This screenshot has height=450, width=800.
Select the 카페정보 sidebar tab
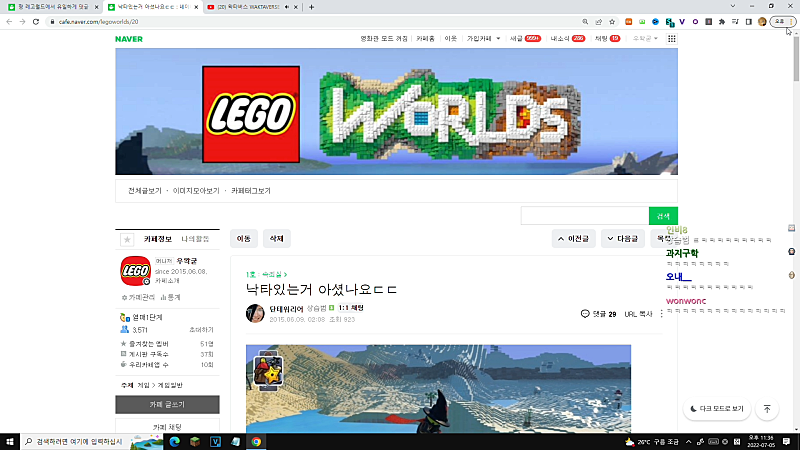(158, 239)
